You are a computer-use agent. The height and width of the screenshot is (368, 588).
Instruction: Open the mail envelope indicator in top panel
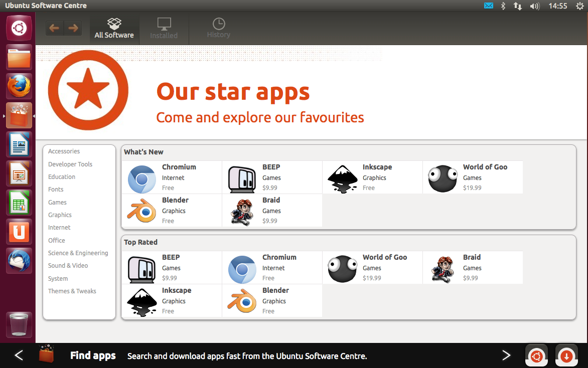488,6
